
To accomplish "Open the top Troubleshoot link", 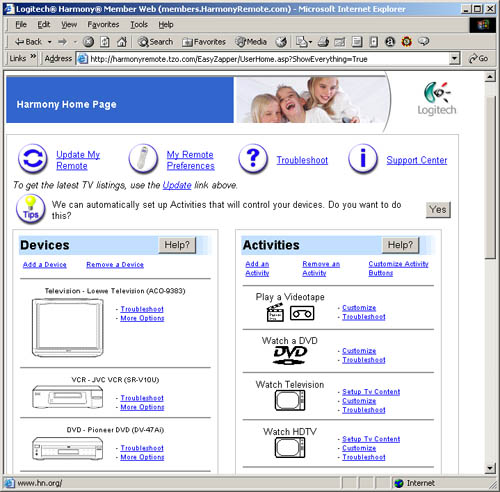I will tap(302, 160).
